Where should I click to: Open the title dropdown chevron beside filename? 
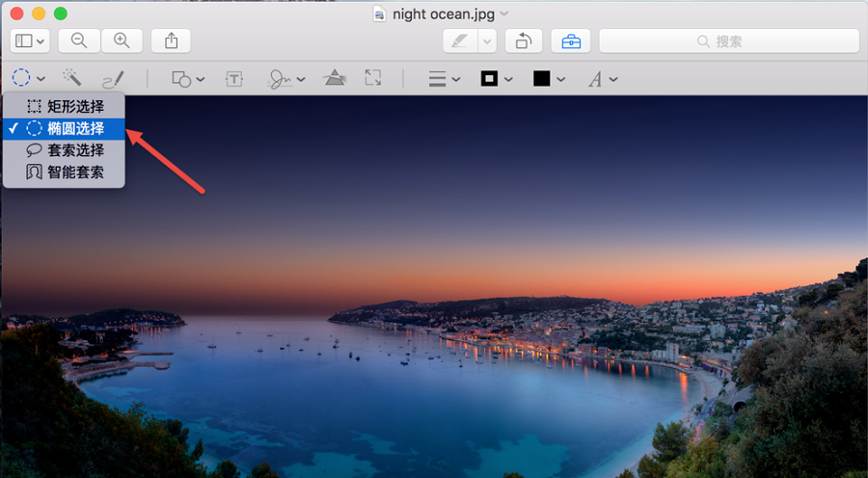click(503, 13)
